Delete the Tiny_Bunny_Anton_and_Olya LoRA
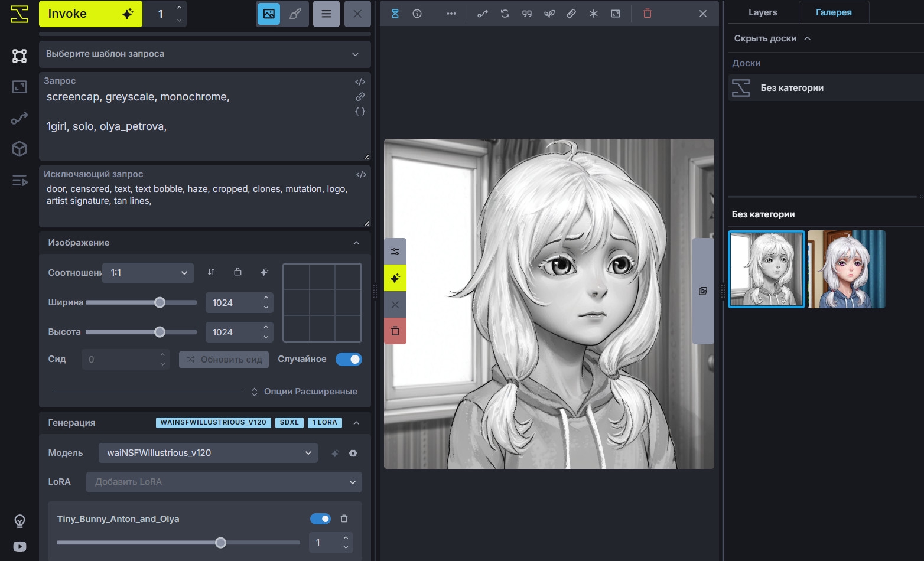 (x=344, y=518)
